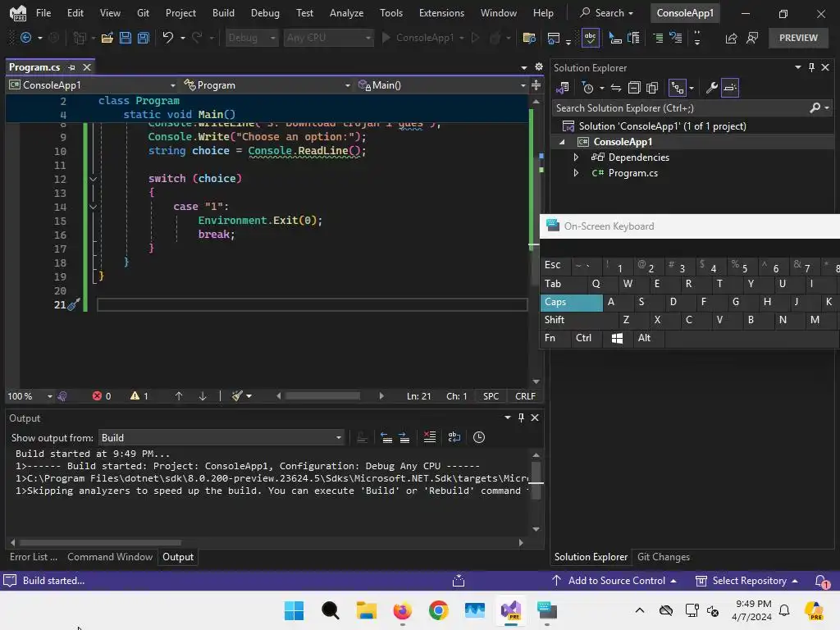Click the screwdriver quick actions icon on line 21
The height and width of the screenshot is (630, 840).
pyautogui.click(x=73, y=305)
